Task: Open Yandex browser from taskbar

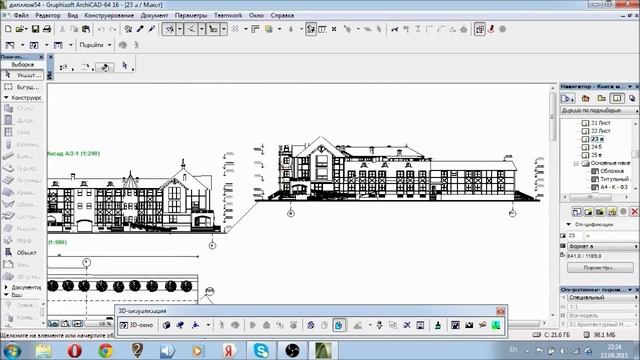Action: tap(230, 351)
